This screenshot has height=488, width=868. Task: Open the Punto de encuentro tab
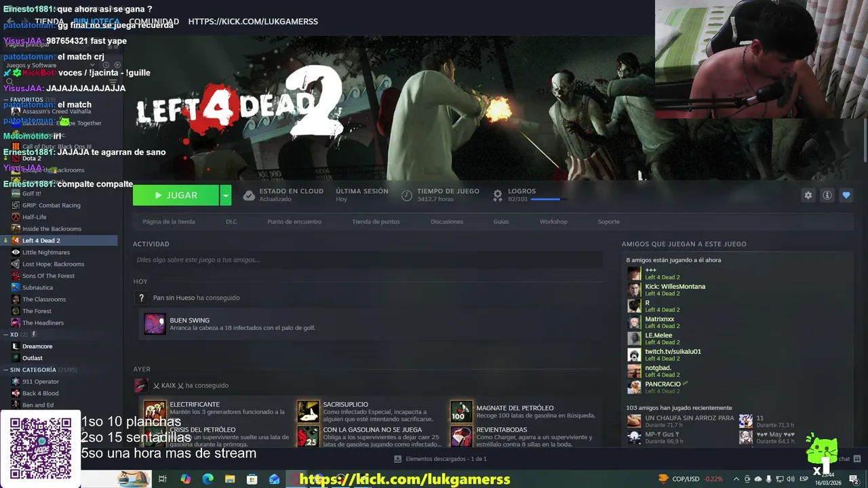(294, 222)
